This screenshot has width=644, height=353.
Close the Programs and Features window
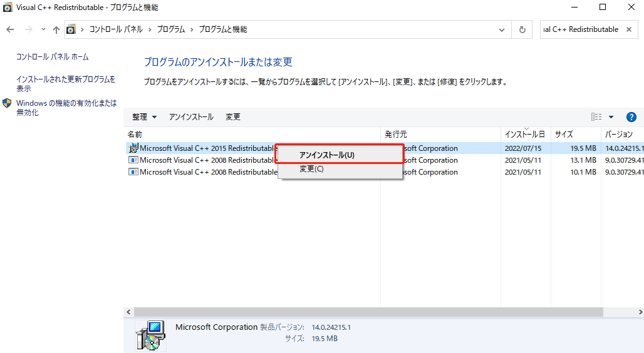631,8
